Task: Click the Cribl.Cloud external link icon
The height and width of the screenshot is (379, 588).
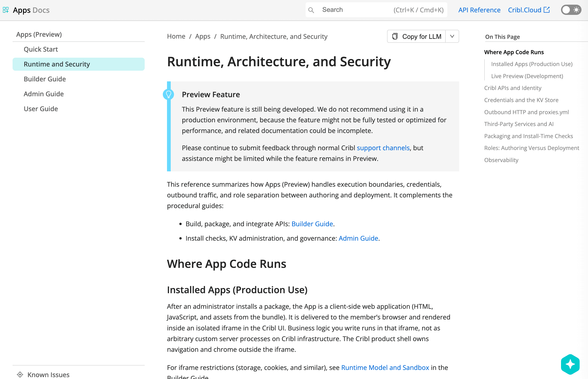Action: pyautogui.click(x=547, y=10)
